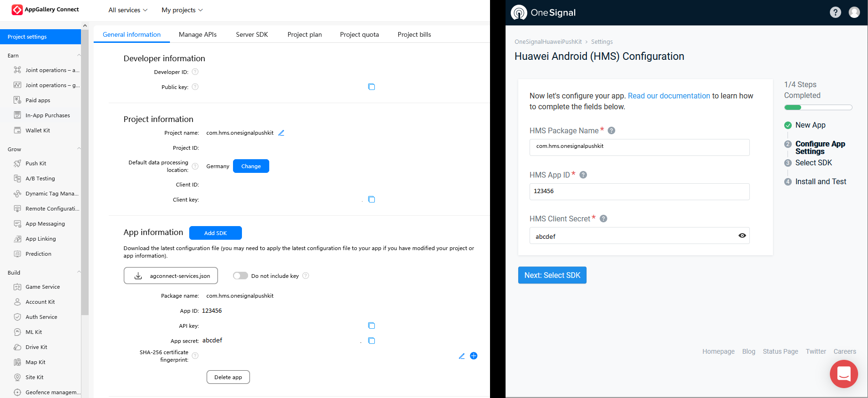Switch to the General information tab
868x398 pixels.
(132, 34)
